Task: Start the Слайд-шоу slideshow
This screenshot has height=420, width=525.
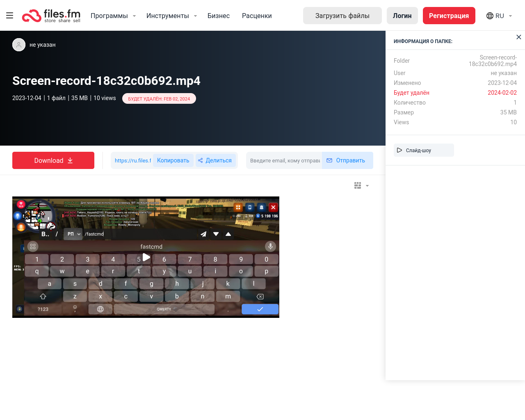Action: 424,150
